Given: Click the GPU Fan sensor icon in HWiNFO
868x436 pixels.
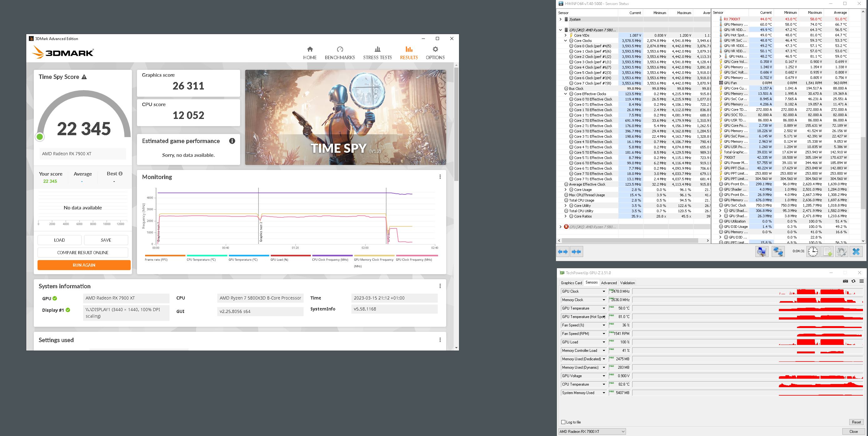Looking at the screenshot, I should coord(721,83).
